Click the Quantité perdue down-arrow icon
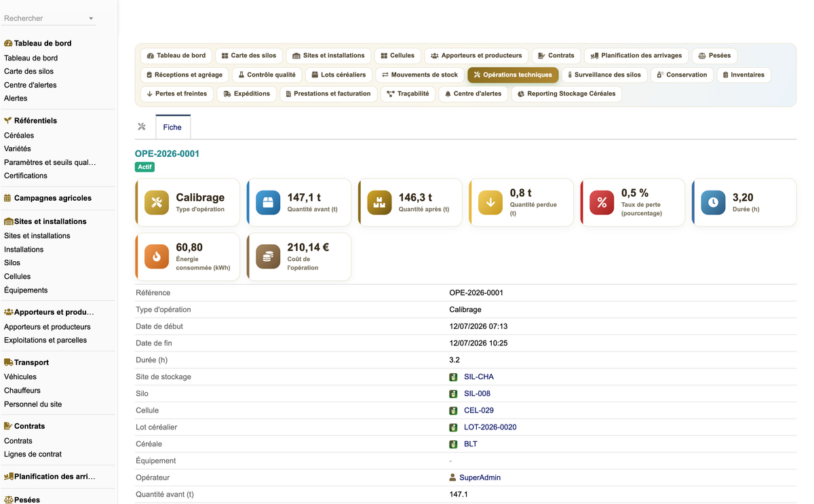 coord(490,203)
